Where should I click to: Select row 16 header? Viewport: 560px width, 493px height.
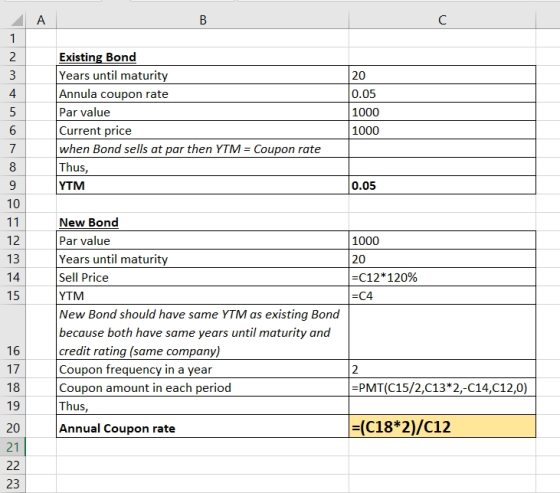point(13,332)
